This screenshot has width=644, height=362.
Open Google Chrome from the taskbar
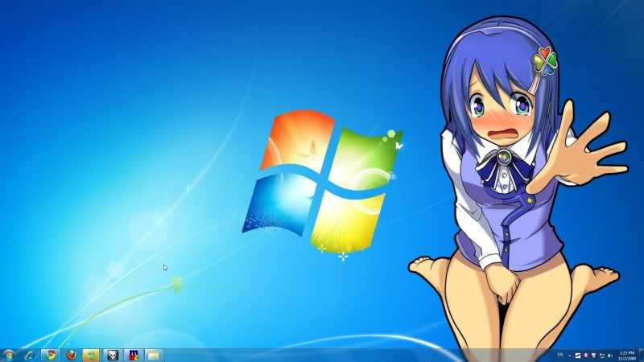coord(51,355)
